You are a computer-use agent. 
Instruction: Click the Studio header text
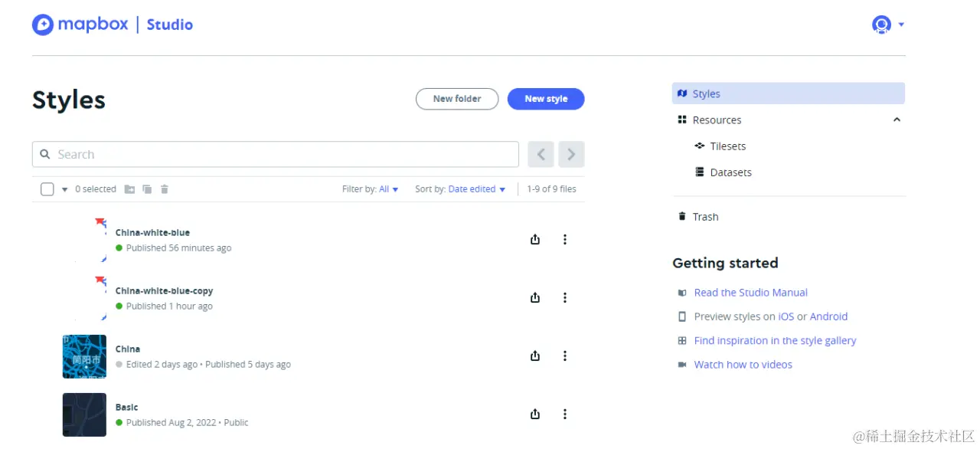[170, 25]
